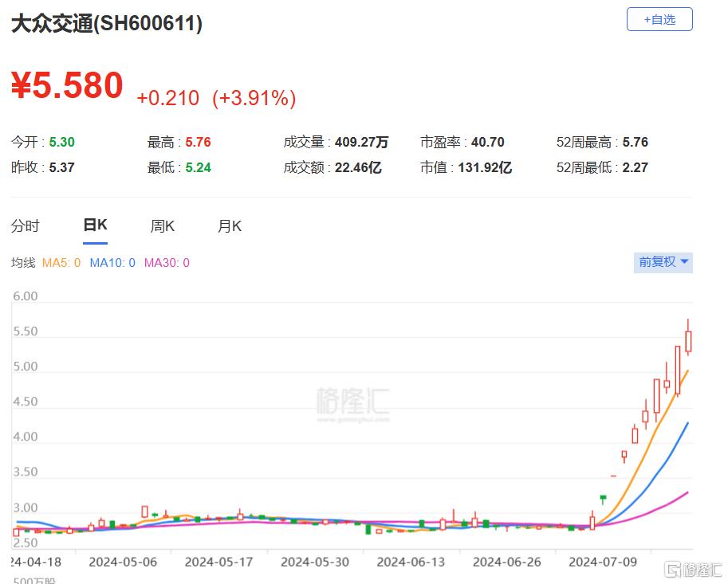Switch to the 分时 intraday tab
This screenshot has height=584, width=728.
[x=25, y=226]
